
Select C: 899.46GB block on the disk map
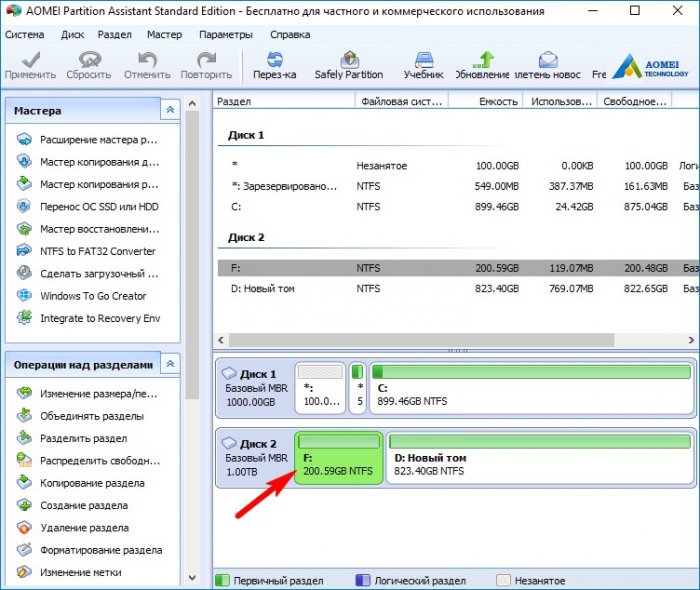532,388
